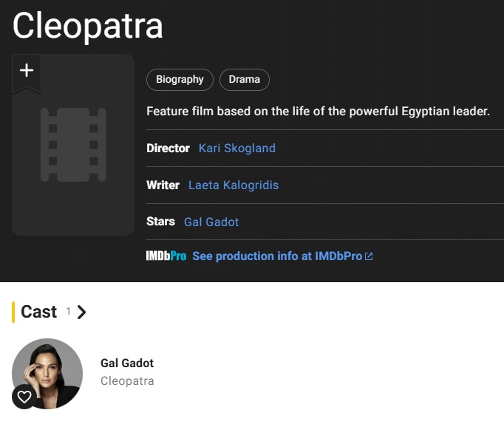Open director Kari Skogland's page
The height and width of the screenshot is (427, 504).
pos(237,148)
